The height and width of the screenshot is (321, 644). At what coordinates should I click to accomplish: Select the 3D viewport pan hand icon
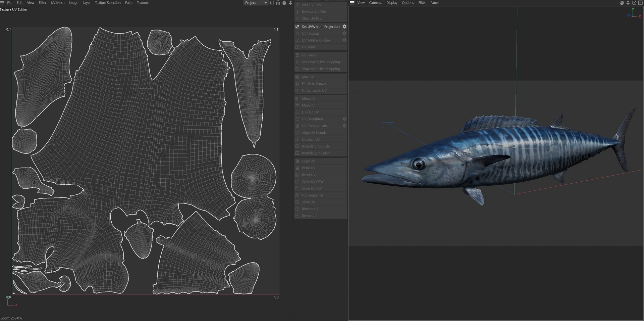click(622, 3)
